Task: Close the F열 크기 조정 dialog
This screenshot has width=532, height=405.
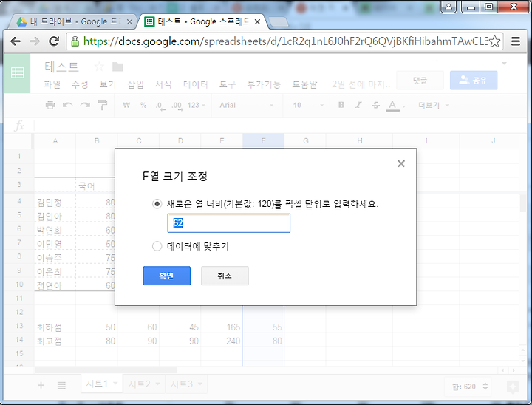Action: pyautogui.click(x=401, y=163)
